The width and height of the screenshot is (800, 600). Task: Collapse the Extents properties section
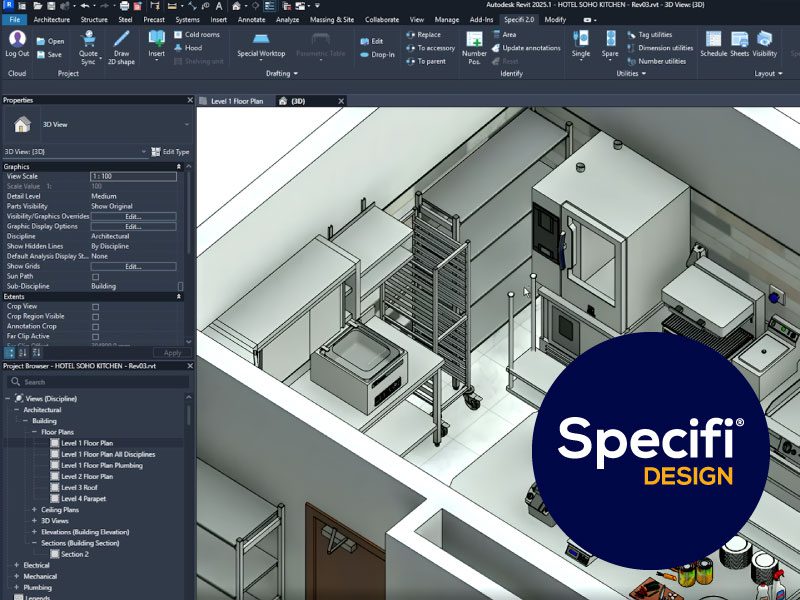(x=179, y=296)
